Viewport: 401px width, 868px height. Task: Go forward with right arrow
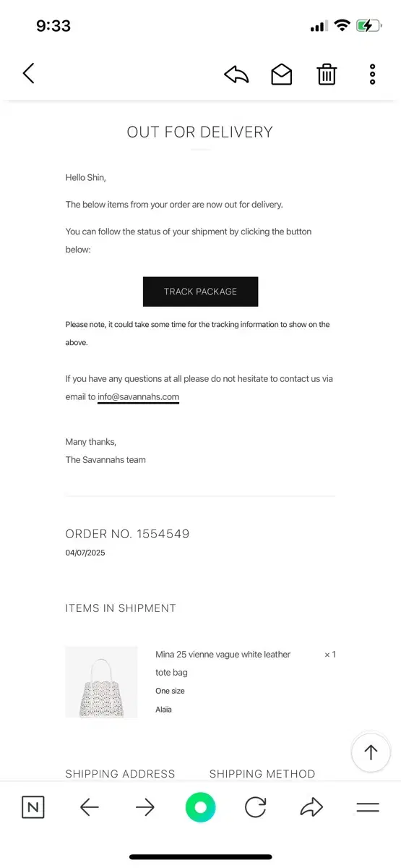tap(145, 807)
